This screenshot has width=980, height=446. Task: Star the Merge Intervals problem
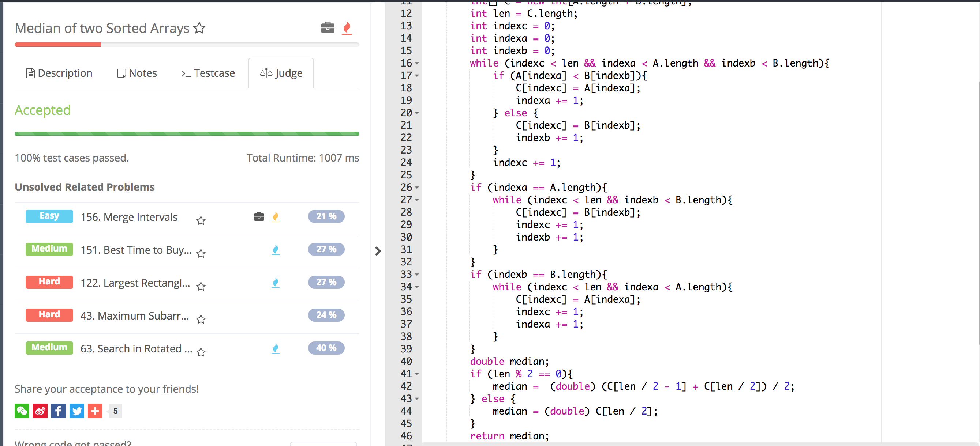[x=201, y=220]
